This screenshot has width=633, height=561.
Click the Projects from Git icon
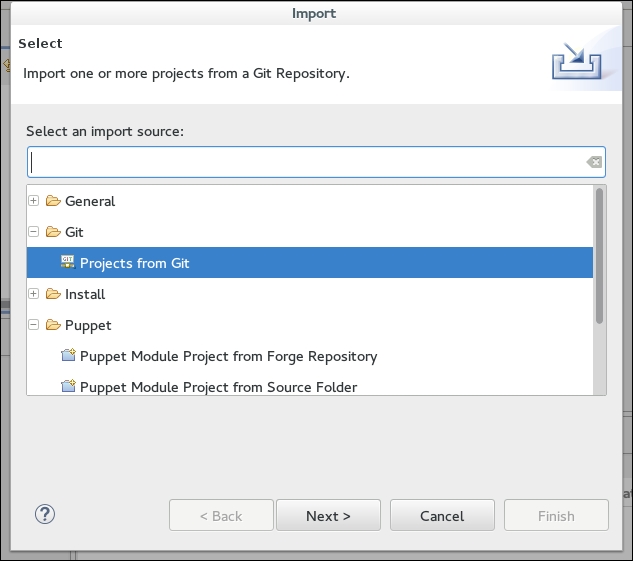(x=68, y=263)
